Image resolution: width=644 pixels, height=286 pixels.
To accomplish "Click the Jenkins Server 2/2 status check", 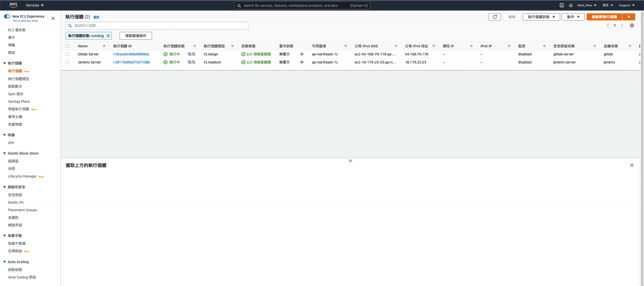I will pos(256,62).
